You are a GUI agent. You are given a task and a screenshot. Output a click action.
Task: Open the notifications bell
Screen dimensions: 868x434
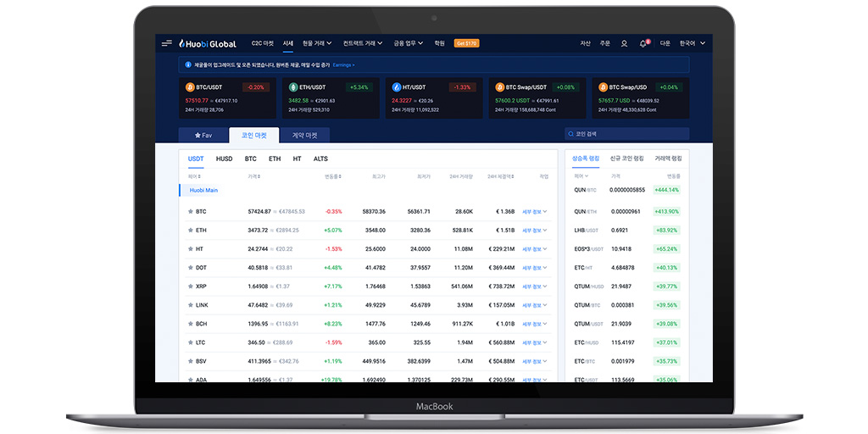coord(643,43)
